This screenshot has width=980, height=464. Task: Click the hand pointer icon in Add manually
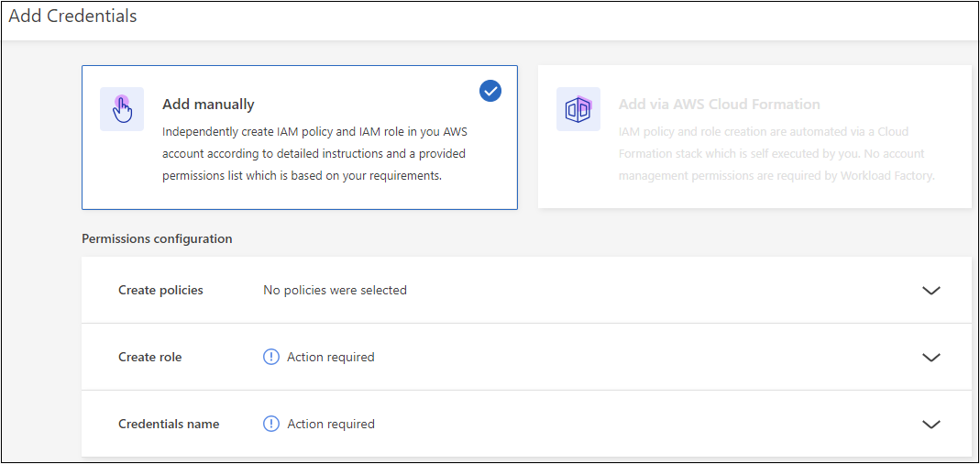(x=122, y=109)
